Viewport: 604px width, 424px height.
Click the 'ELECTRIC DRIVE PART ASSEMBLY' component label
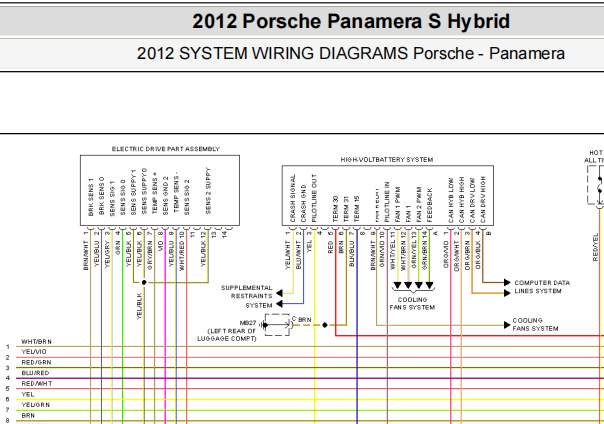point(166,149)
